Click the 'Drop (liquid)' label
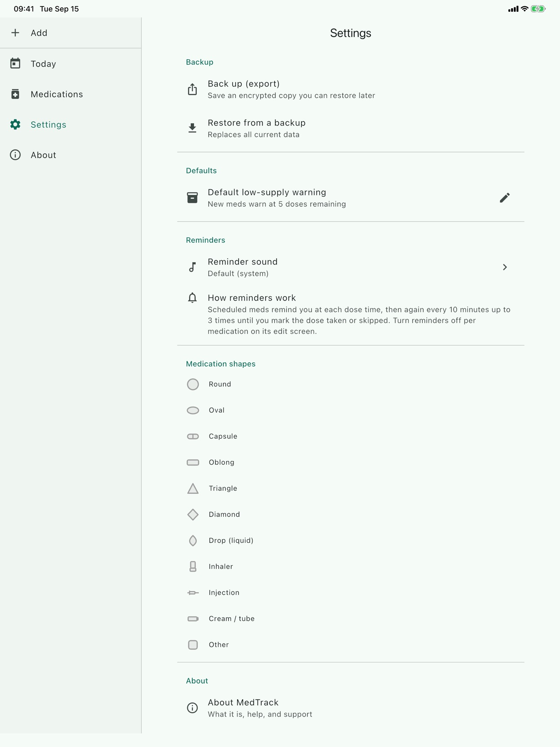Screen dimensions: 560x747 (231, 541)
